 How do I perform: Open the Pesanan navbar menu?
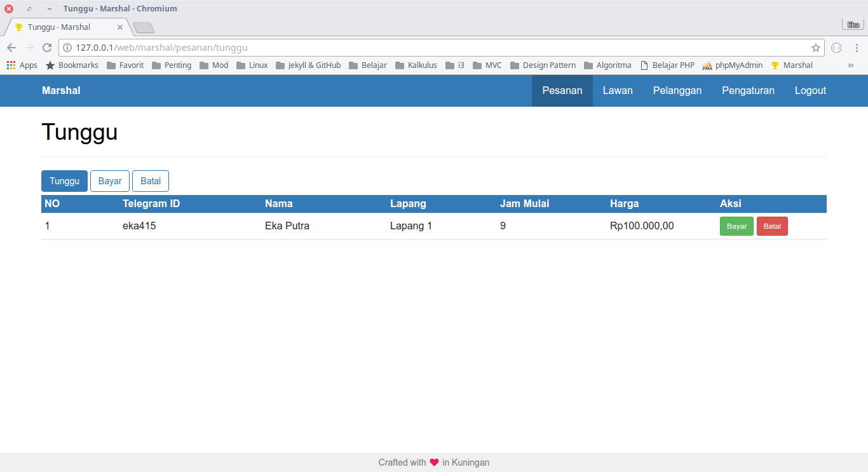[562, 91]
